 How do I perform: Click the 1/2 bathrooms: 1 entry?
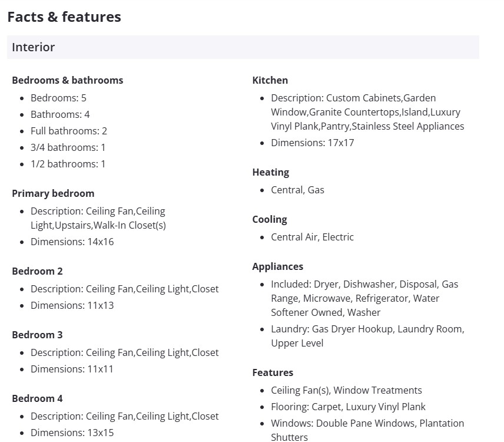click(x=68, y=164)
